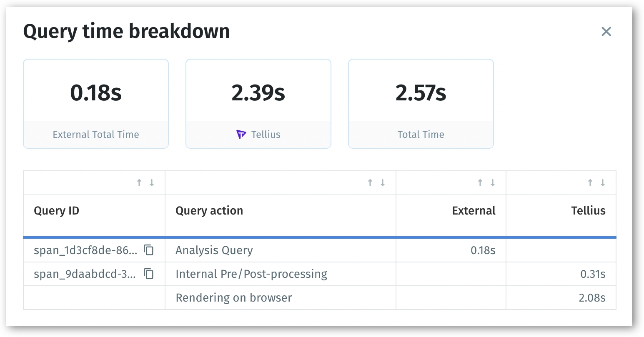Click the Internal Pre/Post-processing row
Image resolution: width=644 pixels, height=337 pixels.
[x=251, y=274]
